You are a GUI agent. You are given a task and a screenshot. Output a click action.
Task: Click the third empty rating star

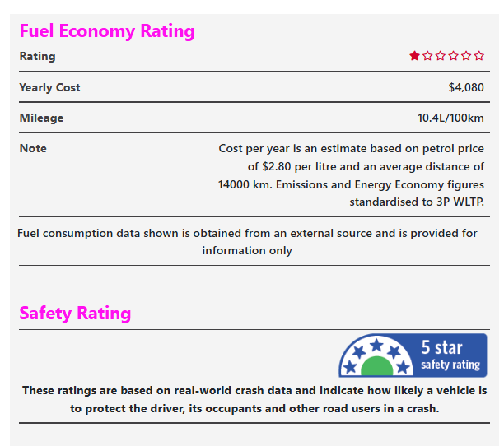[441, 56]
